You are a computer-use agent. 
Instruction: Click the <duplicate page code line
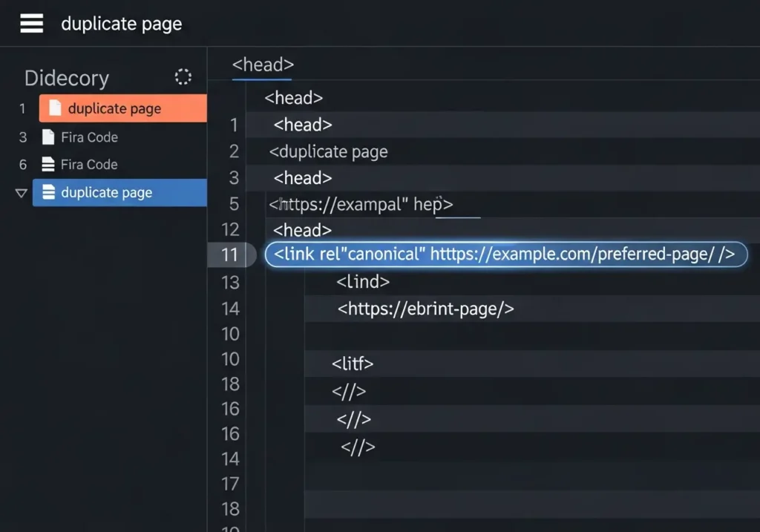click(328, 152)
